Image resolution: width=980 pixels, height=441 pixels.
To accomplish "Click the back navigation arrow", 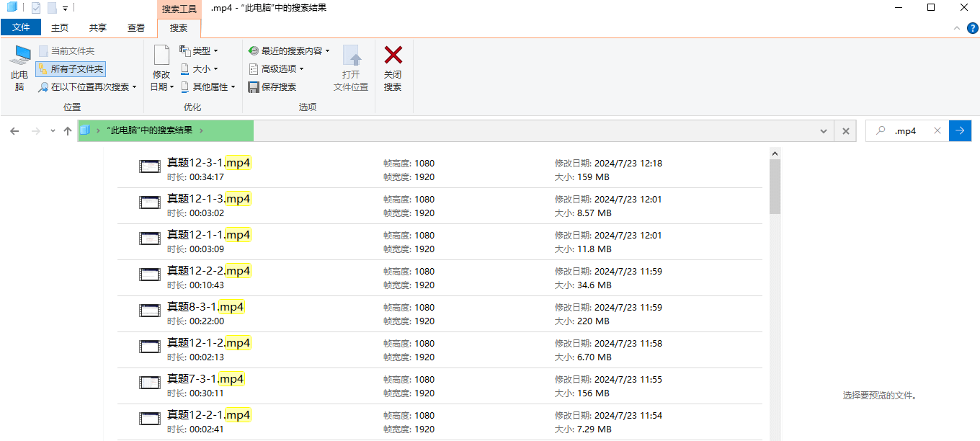I will (x=14, y=130).
